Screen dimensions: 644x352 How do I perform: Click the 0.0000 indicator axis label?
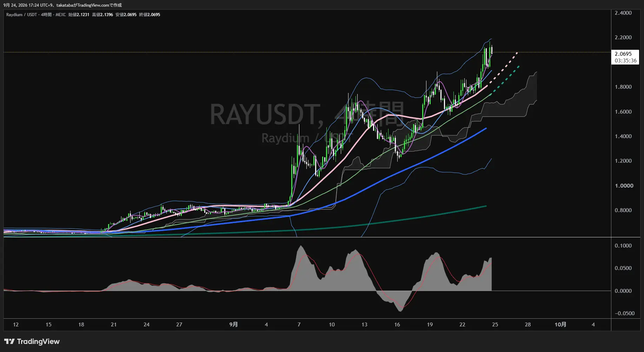[623, 291]
